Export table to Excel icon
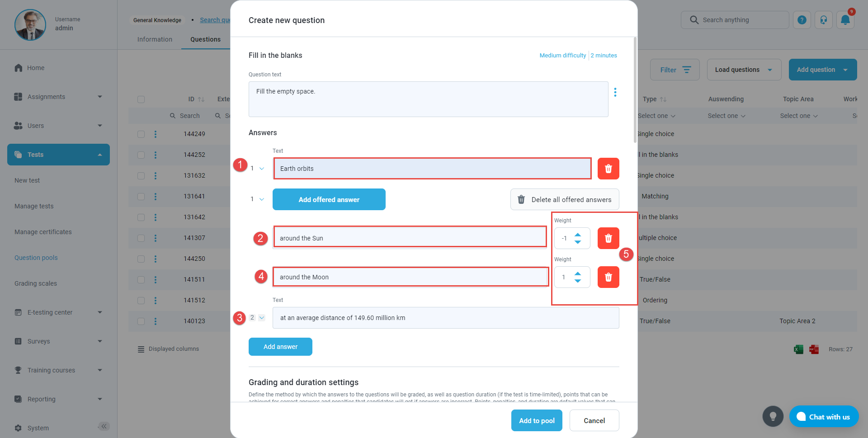This screenshot has width=868, height=438. 798,349
